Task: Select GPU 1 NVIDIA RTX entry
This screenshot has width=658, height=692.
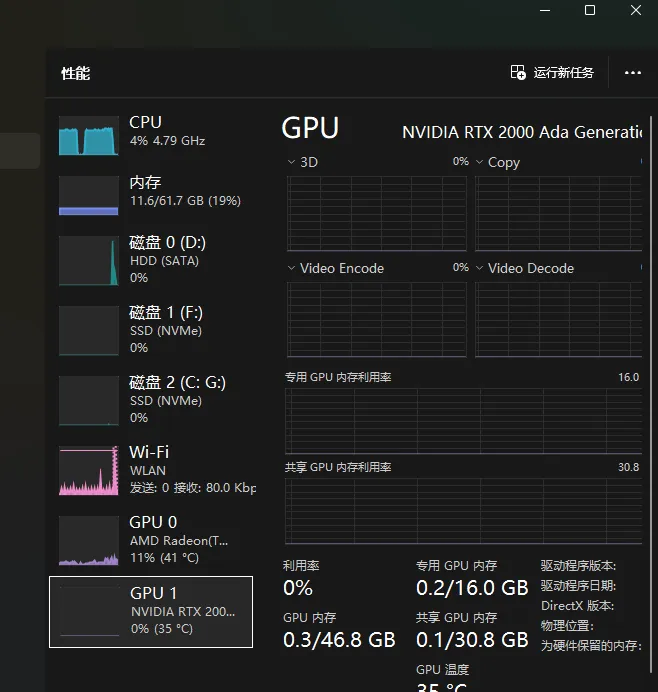Action: [151, 612]
